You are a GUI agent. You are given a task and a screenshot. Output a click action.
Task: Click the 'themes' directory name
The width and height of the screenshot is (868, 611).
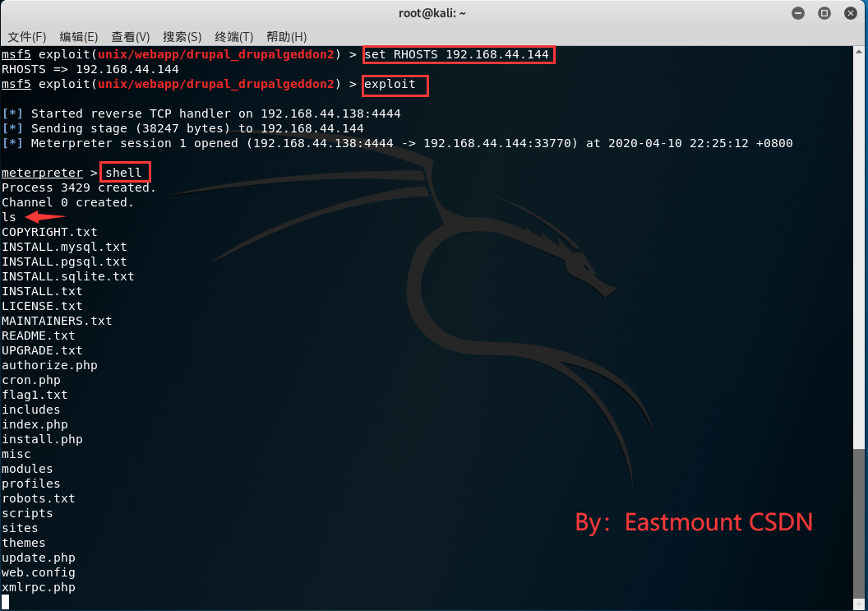(x=23, y=543)
